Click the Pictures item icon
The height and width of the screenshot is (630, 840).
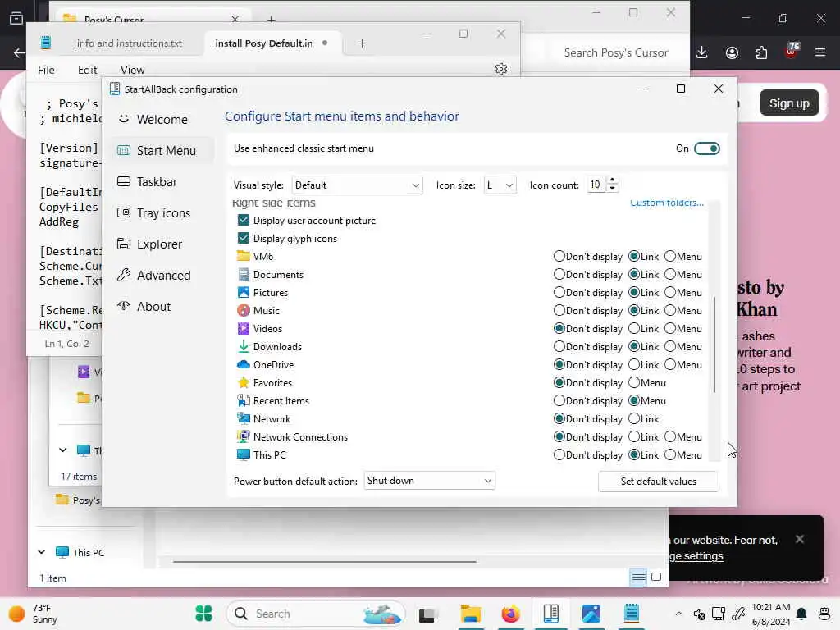coord(243,293)
